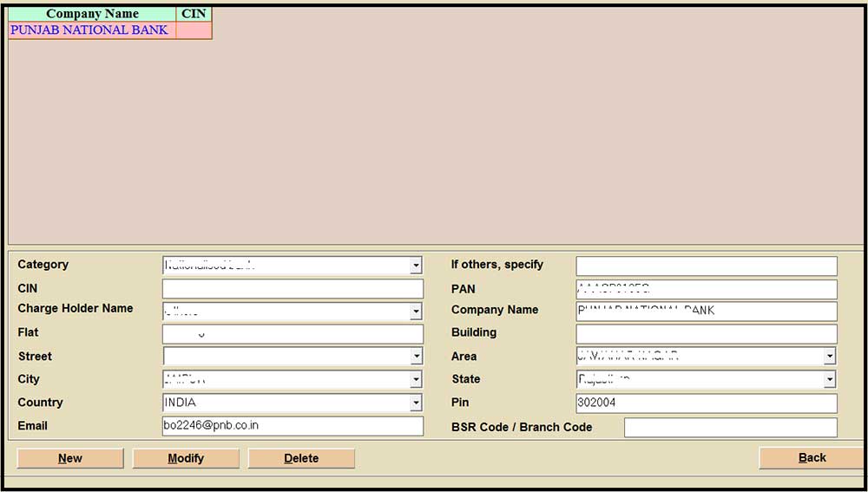Viewport: 868px width, 492px height.
Task: Open the Country dropdown showing INDIA
Action: click(416, 403)
